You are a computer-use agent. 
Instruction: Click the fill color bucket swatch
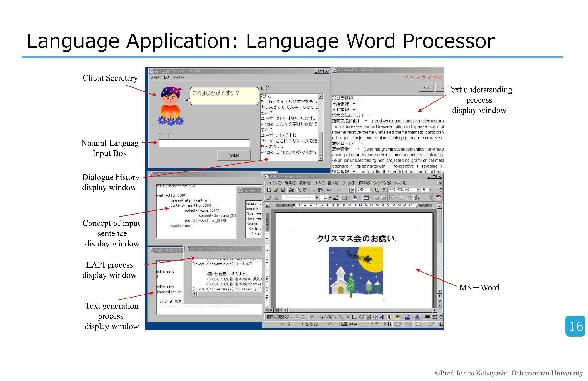click(x=397, y=317)
